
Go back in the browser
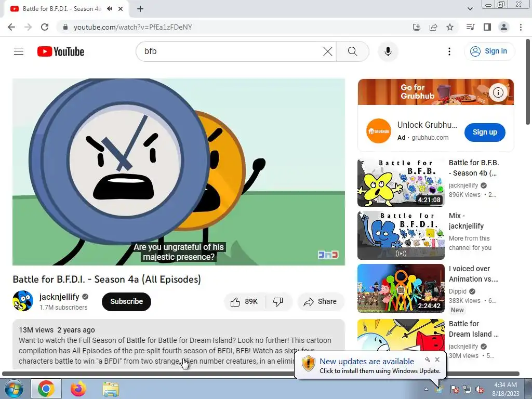click(x=11, y=27)
